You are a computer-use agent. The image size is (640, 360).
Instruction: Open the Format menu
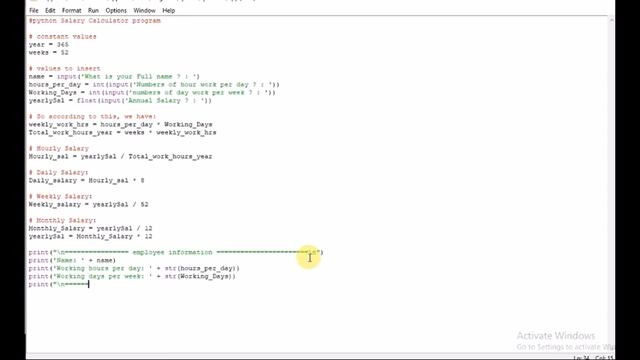[71, 11]
